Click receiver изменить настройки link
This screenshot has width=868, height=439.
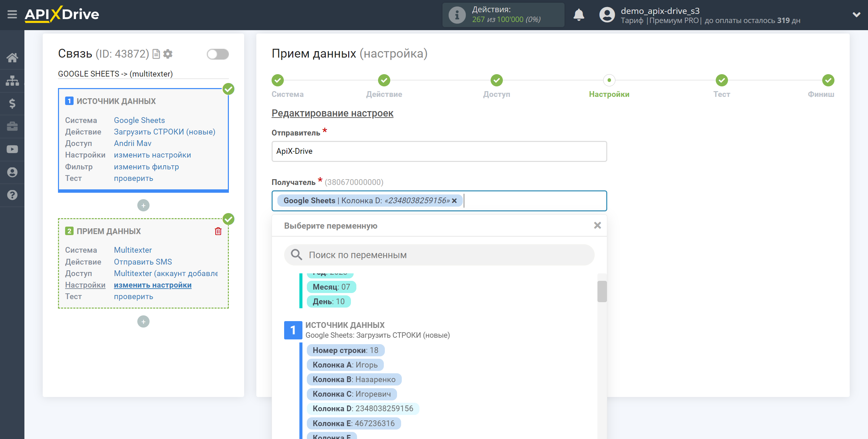pos(153,285)
